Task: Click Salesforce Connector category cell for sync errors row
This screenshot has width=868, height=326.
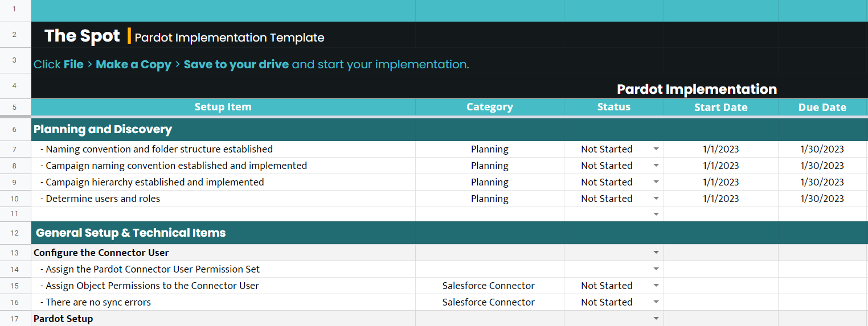Action: [x=489, y=302]
